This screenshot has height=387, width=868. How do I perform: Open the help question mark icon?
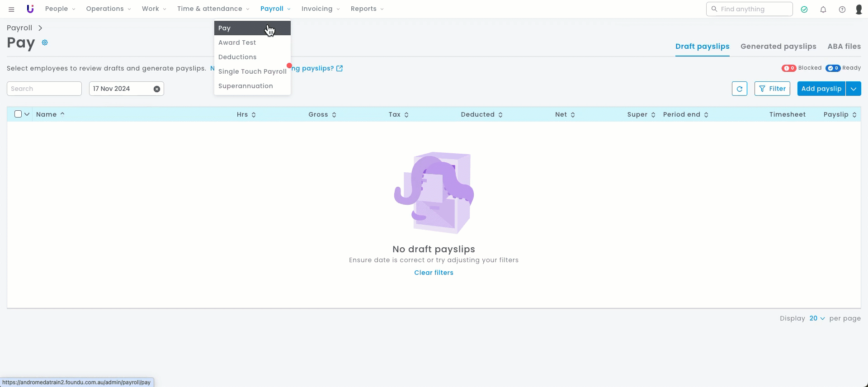coord(842,9)
